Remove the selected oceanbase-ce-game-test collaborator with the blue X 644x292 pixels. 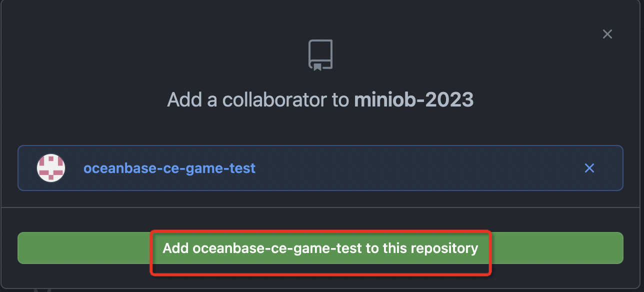click(x=589, y=168)
